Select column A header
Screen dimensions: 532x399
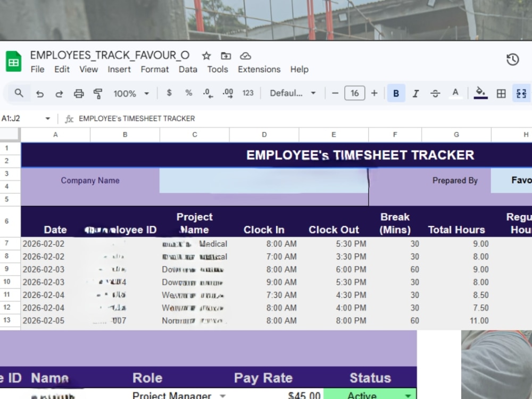click(x=56, y=135)
